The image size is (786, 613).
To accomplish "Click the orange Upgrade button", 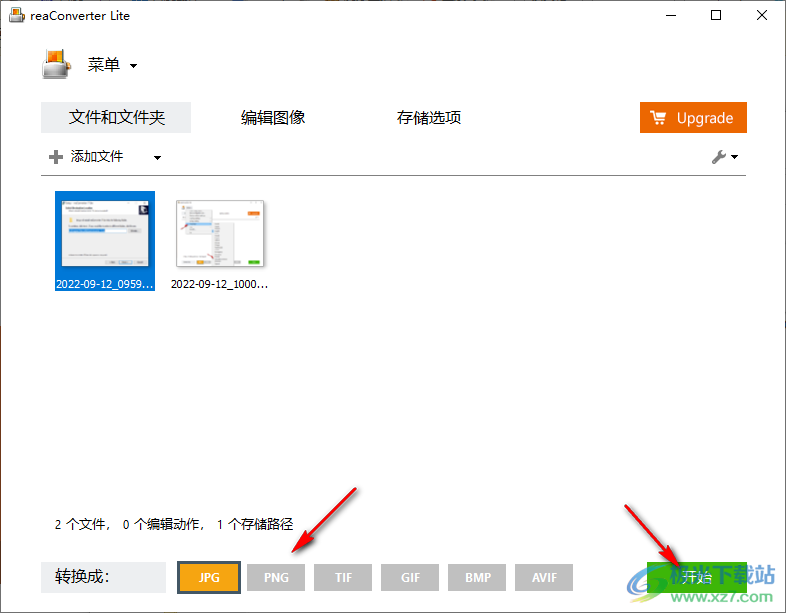I will tap(693, 117).
